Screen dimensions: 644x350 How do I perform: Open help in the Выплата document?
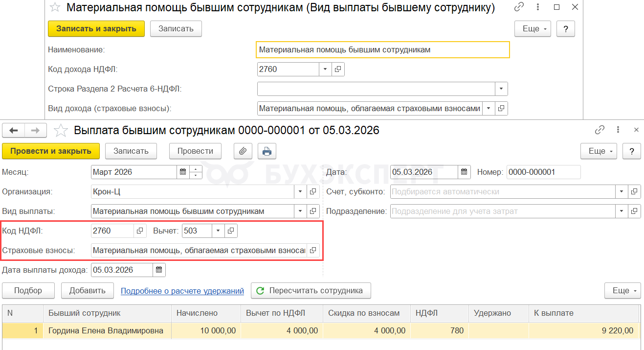click(632, 151)
